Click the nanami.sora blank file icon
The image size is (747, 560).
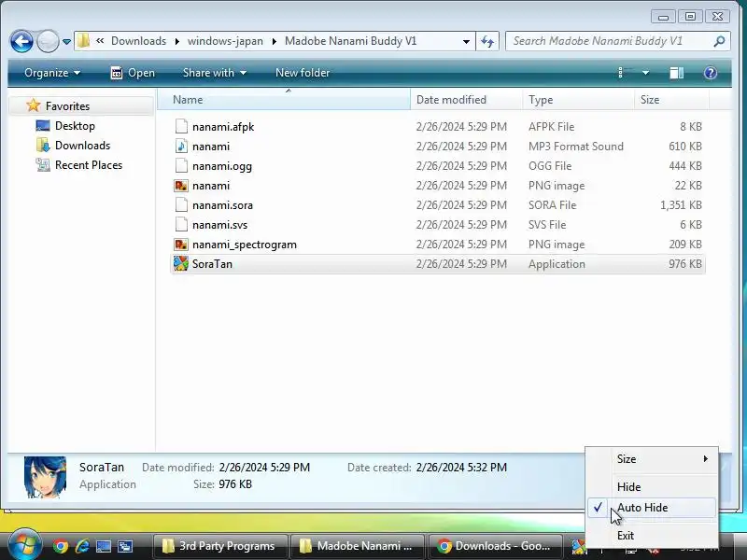(181, 204)
